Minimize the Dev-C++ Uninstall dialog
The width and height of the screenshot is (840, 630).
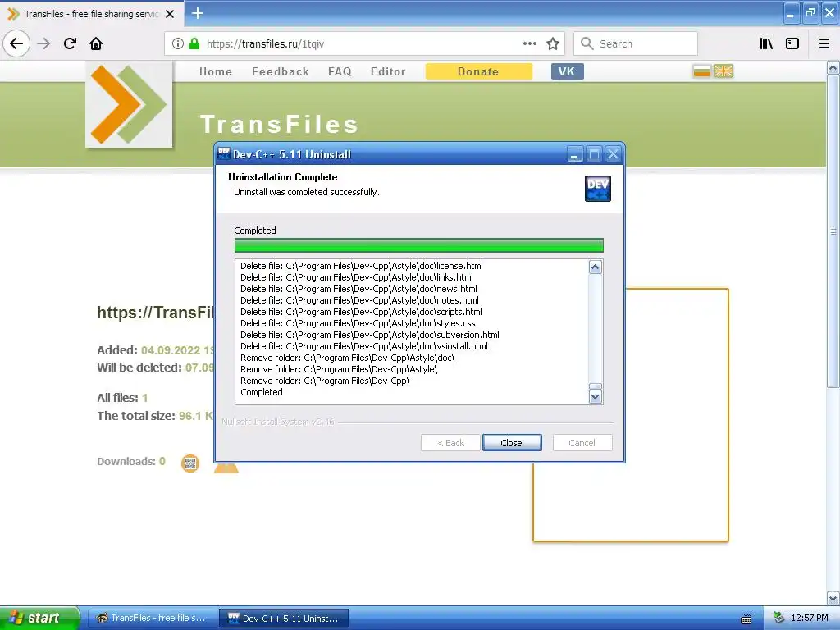[574, 154]
